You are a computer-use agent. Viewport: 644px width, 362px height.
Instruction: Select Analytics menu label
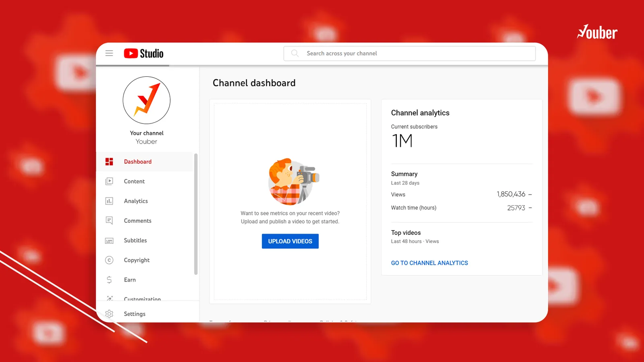pos(136,201)
